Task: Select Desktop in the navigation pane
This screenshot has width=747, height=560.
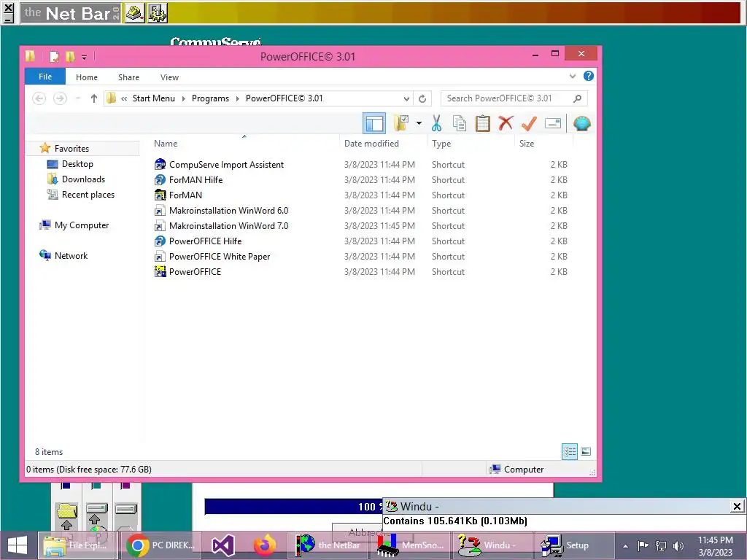Action: pos(77,164)
